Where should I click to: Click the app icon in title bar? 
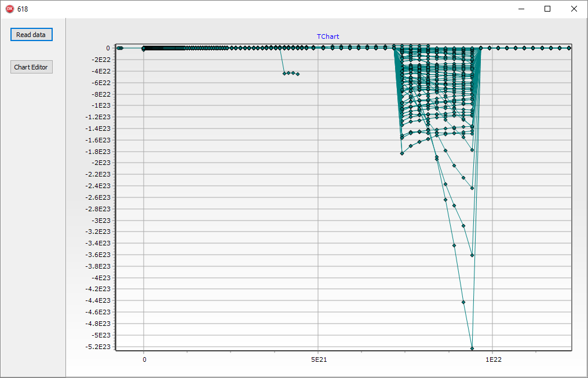10,9
